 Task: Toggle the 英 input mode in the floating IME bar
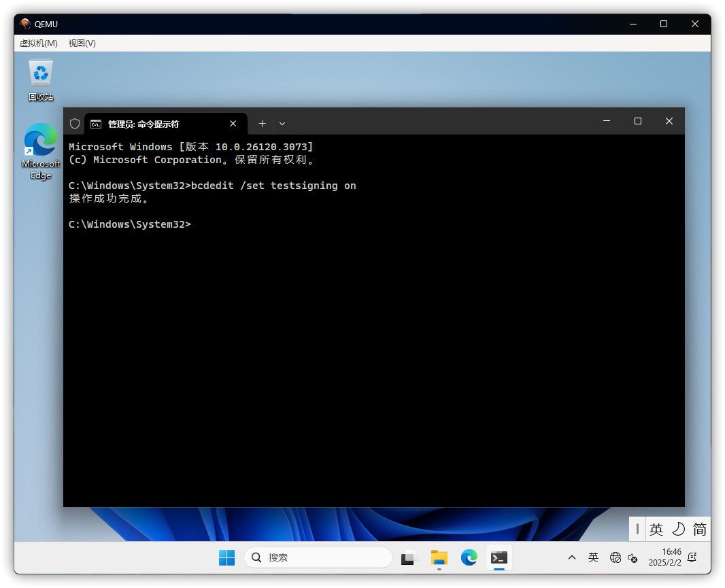tap(656, 529)
